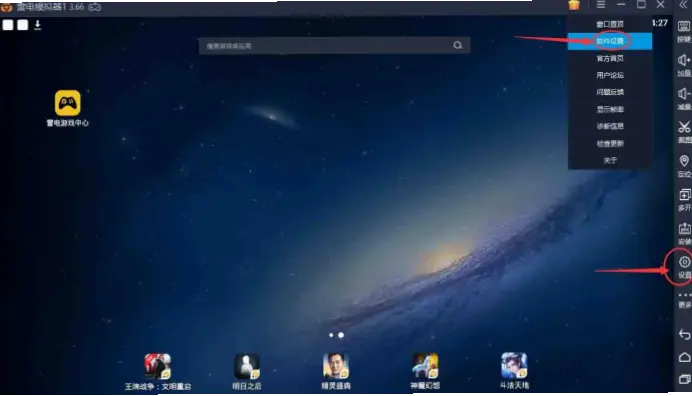The height and width of the screenshot is (396, 692).
Task: Open 诊断信息 from the menu
Action: 610,126
